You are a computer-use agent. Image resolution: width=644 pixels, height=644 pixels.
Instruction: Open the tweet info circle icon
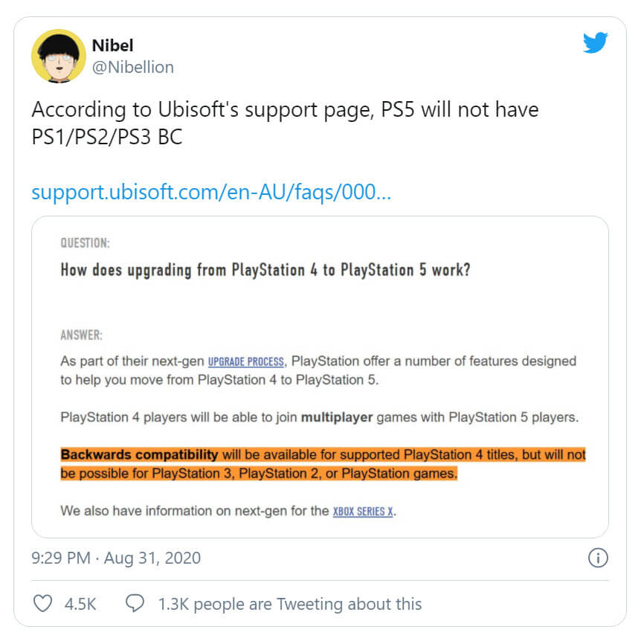pos(598,558)
